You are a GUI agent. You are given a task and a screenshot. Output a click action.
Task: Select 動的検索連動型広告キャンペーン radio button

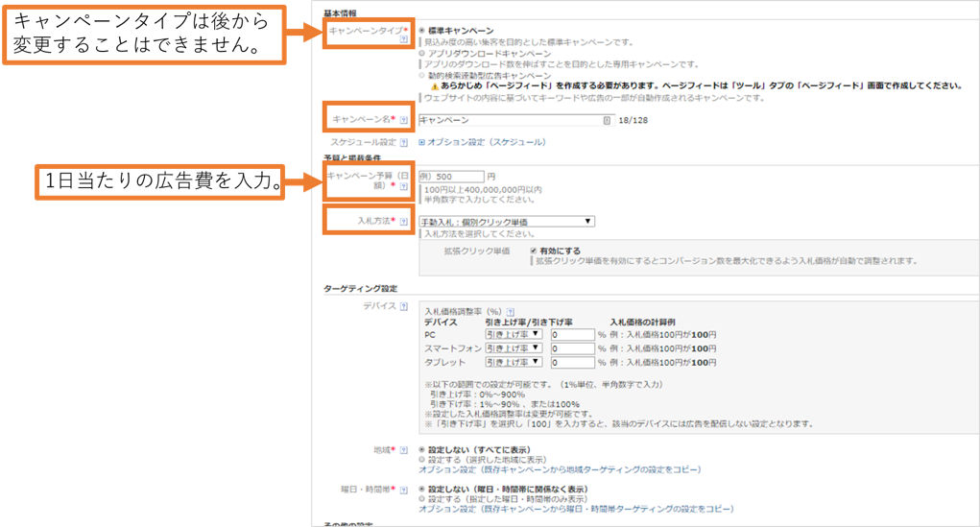tap(422, 75)
